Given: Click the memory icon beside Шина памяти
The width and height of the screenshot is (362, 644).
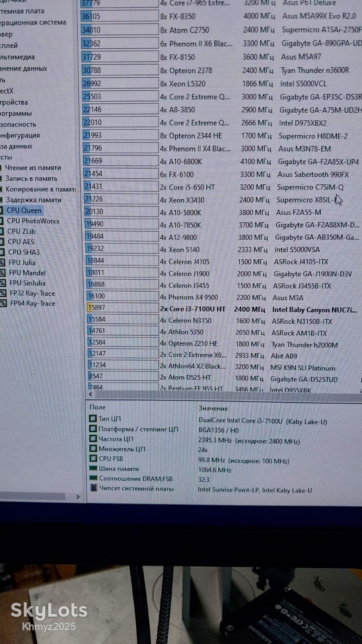Looking at the screenshot, I should point(93,468).
